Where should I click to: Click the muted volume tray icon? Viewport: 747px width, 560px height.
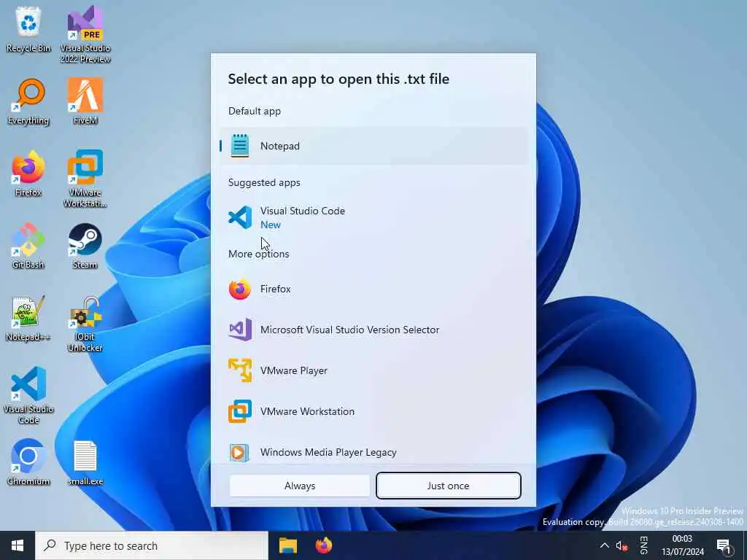coord(622,546)
